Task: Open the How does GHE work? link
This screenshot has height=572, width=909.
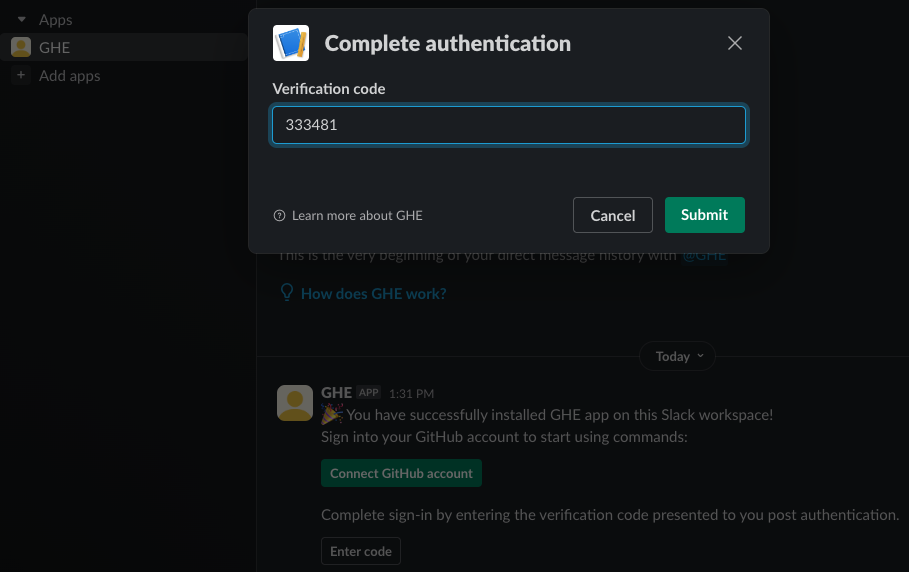Action: tap(373, 294)
